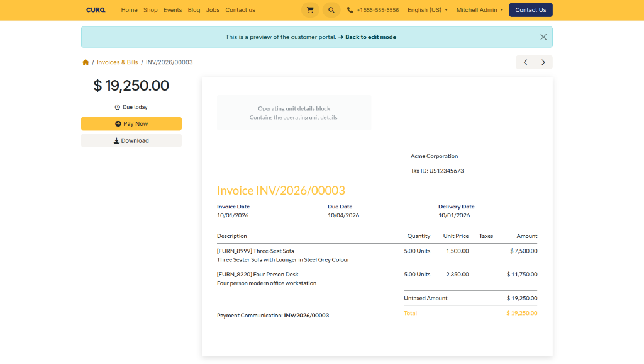Go to portal home via house icon
644x364 pixels.
pyautogui.click(x=86, y=62)
